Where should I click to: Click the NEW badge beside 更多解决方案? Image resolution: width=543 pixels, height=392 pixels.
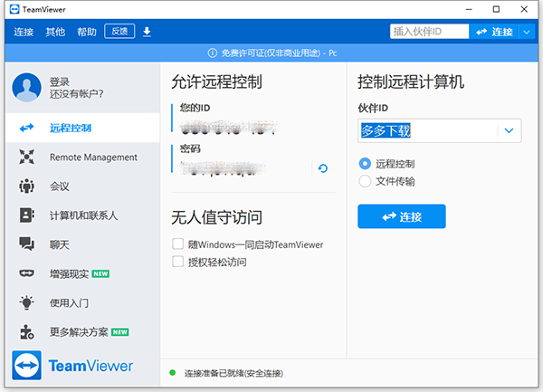[x=120, y=332]
